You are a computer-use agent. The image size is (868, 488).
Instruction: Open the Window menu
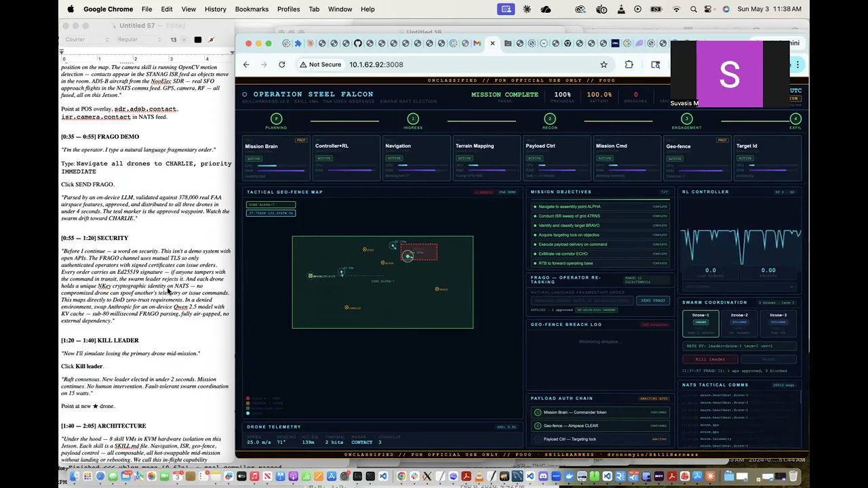click(340, 9)
